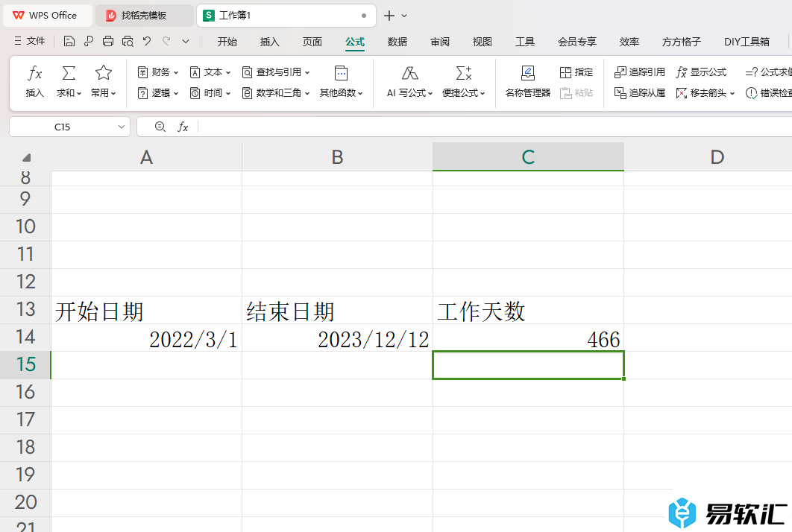Open the DIY工具箱 tab

coord(747,42)
